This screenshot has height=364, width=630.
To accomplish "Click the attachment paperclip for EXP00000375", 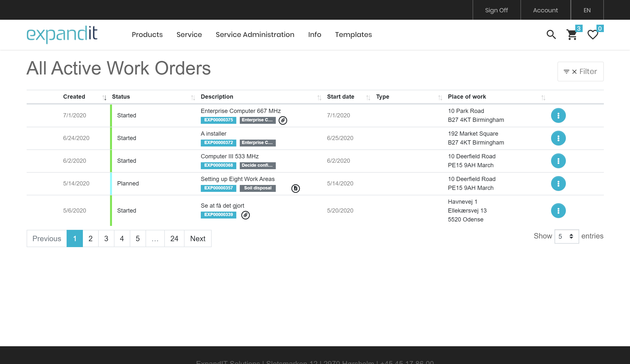I will click(283, 120).
